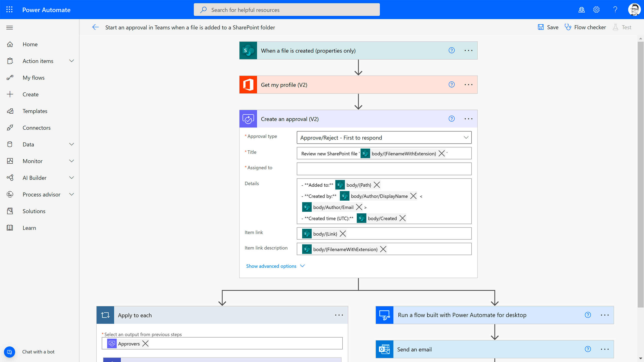Click the Apply to each loop icon
644x362 pixels.
(x=105, y=315)
